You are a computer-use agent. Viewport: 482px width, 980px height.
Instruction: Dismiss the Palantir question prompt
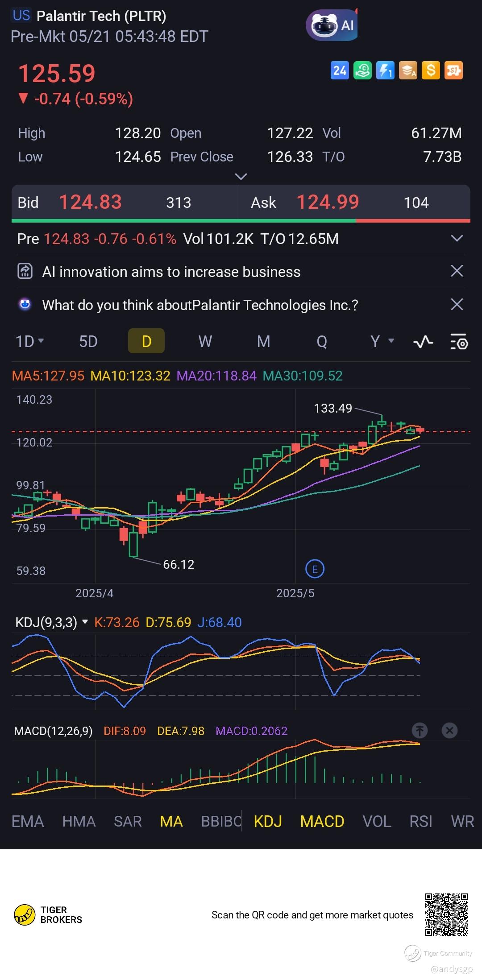point(457,304)
